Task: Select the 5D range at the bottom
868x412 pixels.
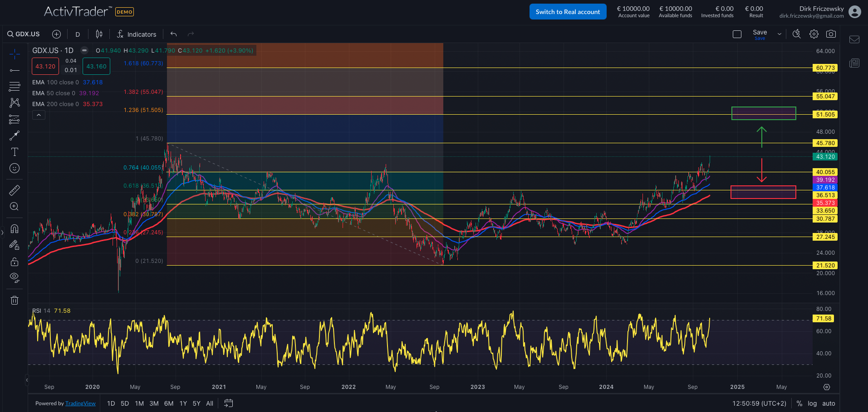Action: 124,403
